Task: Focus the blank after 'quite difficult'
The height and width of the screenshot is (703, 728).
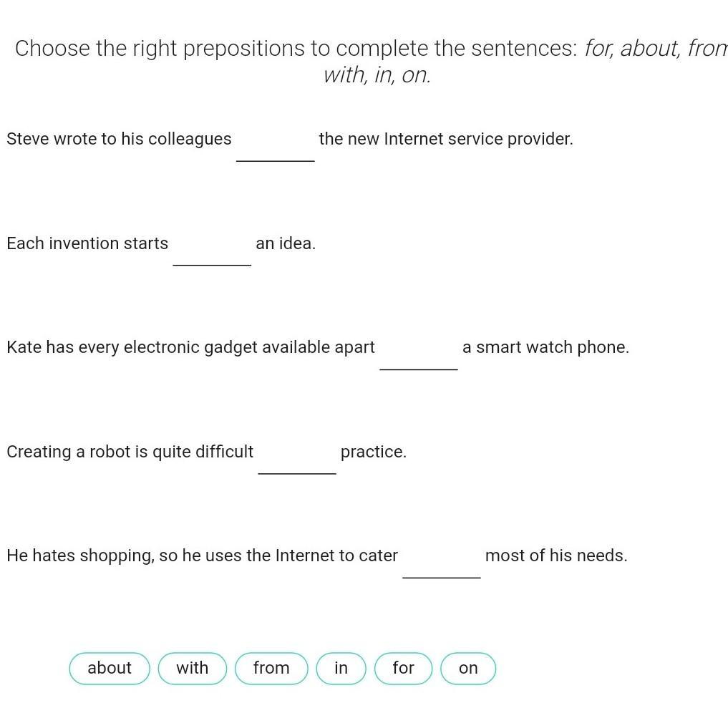Action: [x=297, y=460]
